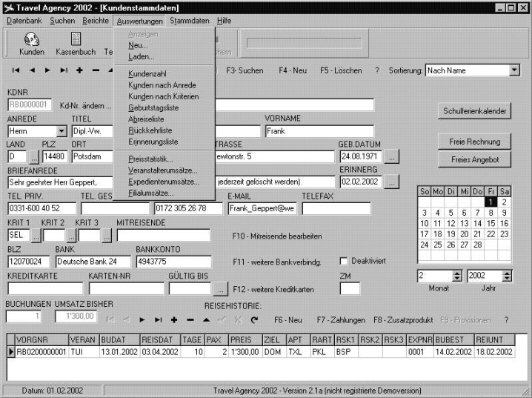Add booking with Reisehistorie plus icon
Image resolution: width=532 pixels, height=398 pixels.
click(174, 320)
